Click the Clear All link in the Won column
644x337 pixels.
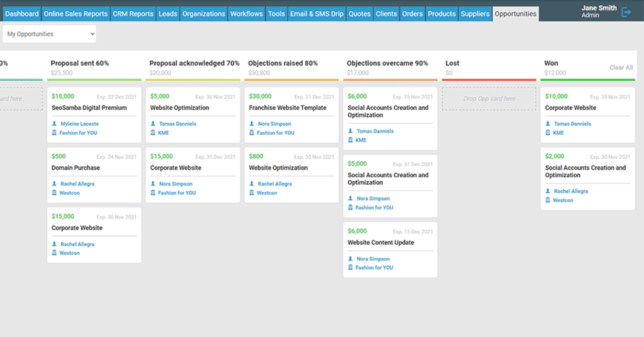(621, 67)
